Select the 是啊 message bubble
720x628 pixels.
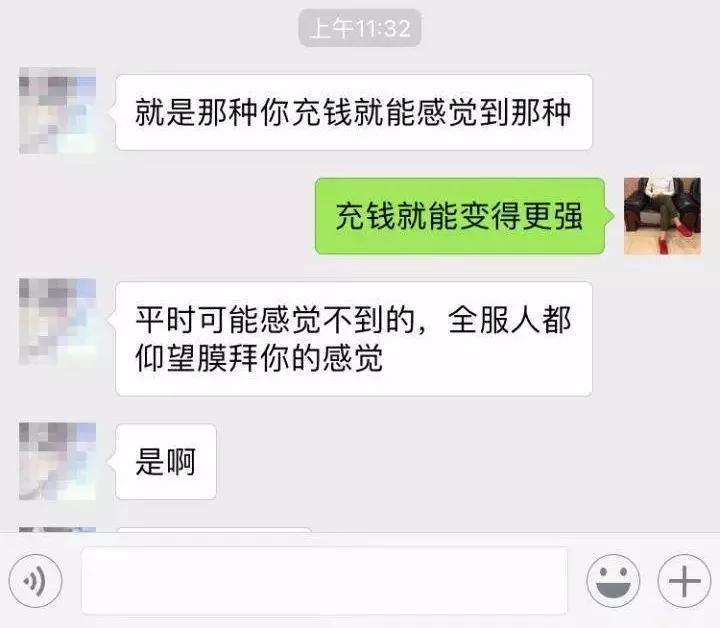[x=166, y=461]
